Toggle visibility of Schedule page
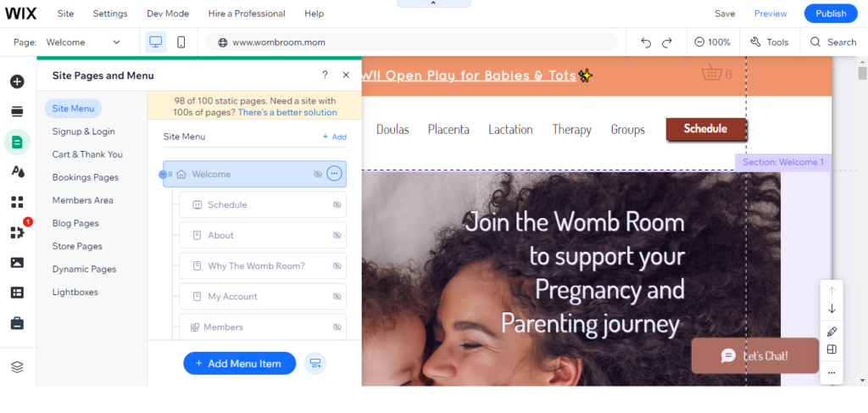Image resolution: width=868 pixels, height=413 pixels. (x=337, y=205)
